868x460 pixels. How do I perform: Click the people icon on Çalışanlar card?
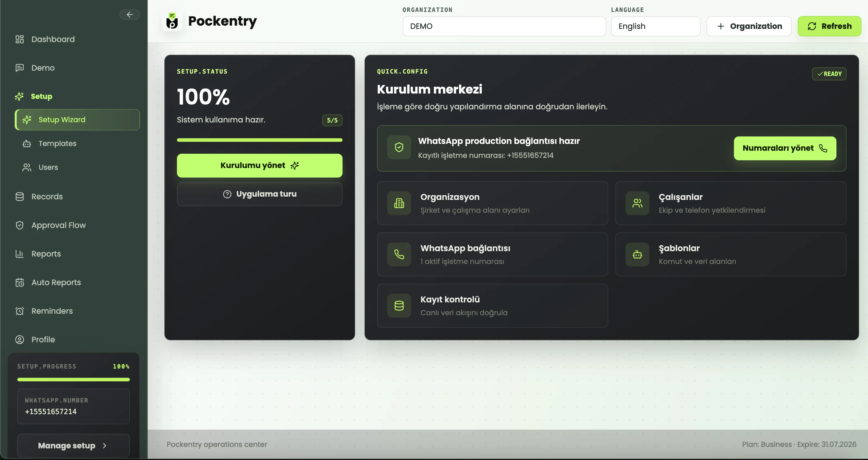point(637,203)
